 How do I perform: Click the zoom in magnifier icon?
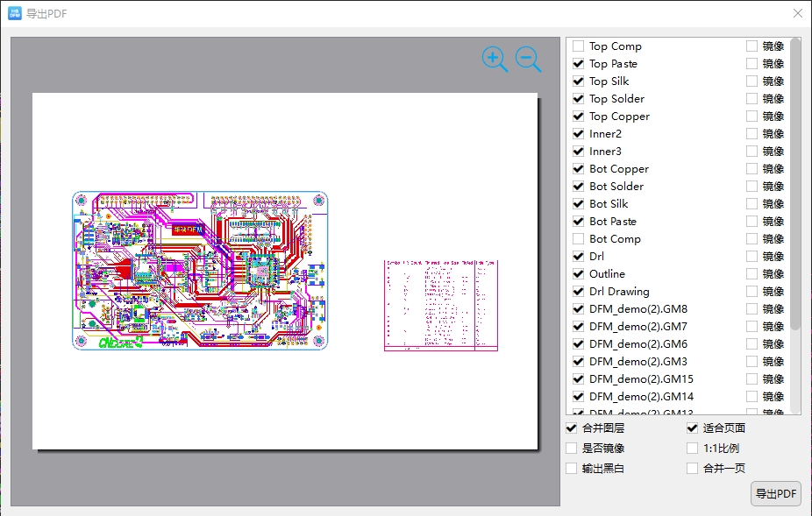click(x=495, y=59)
